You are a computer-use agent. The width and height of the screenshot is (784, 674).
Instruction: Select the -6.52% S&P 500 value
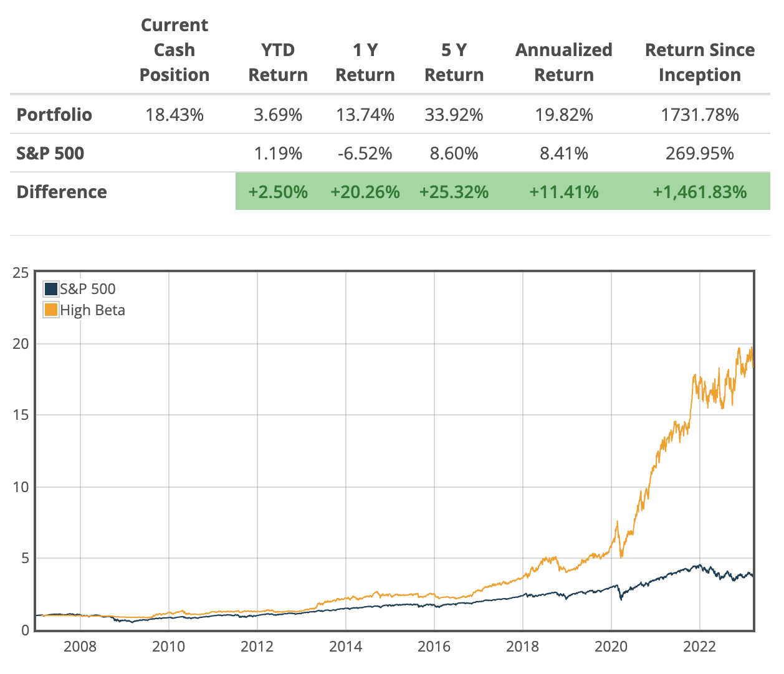point(365,153)
